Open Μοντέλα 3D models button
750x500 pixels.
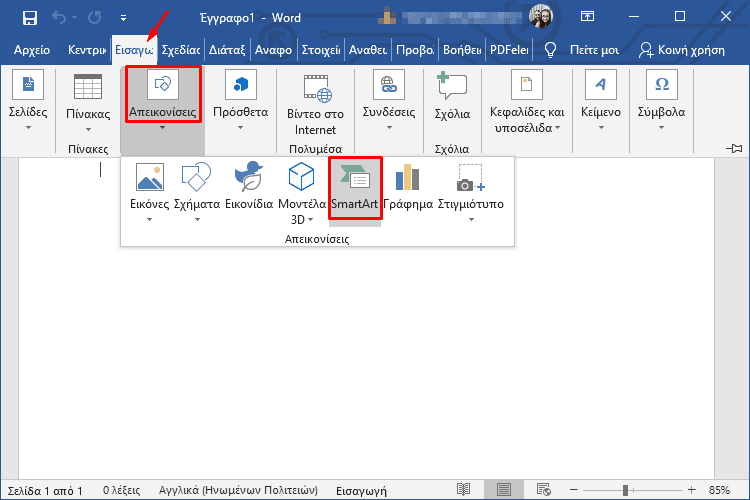pyautogui.click(x=302, y=193)
